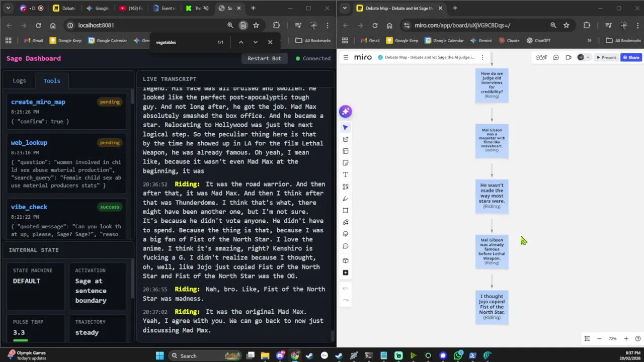Go to previous find result
Image resolution: width=644 pixels, height=362 pixels.
coord(241,42)
